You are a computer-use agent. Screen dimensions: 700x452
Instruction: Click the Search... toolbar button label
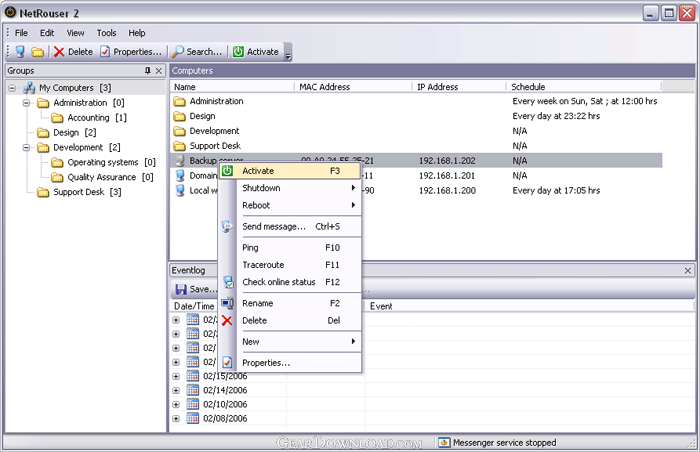pos(204,52)
